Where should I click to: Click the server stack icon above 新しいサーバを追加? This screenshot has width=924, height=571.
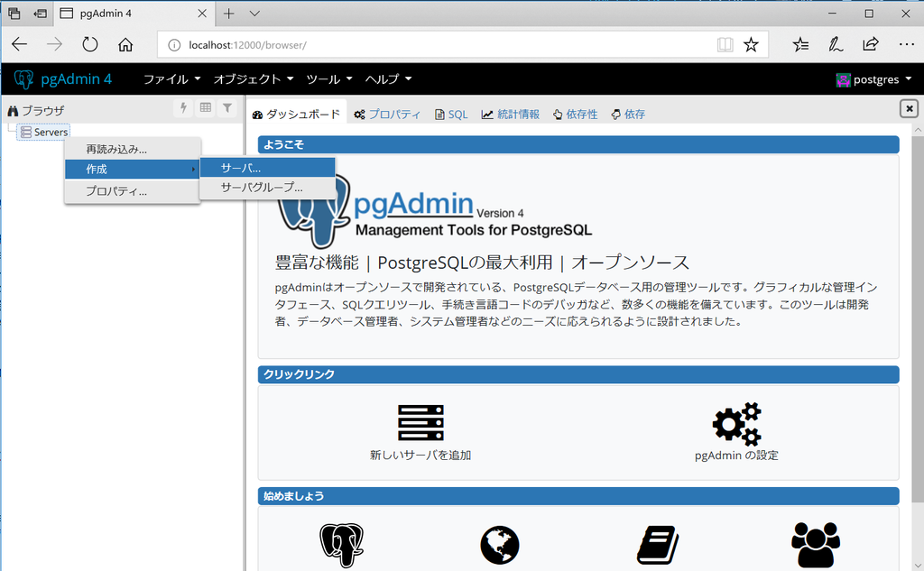[421, 420]
